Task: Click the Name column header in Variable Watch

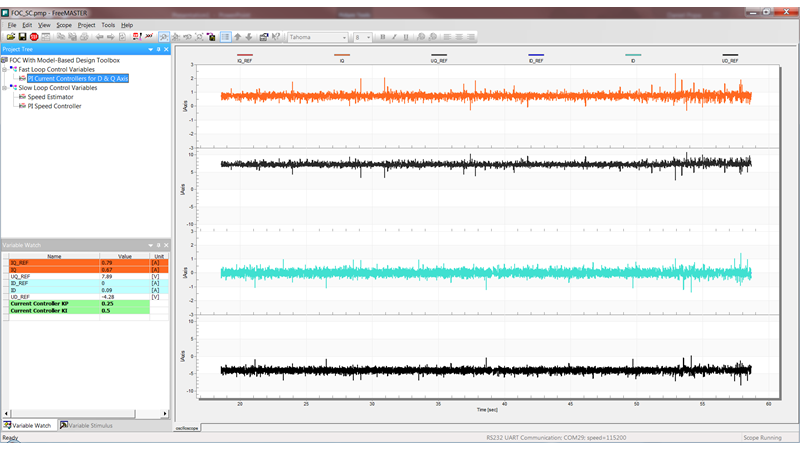Action: pyautogui.click(x=54, y=256)
